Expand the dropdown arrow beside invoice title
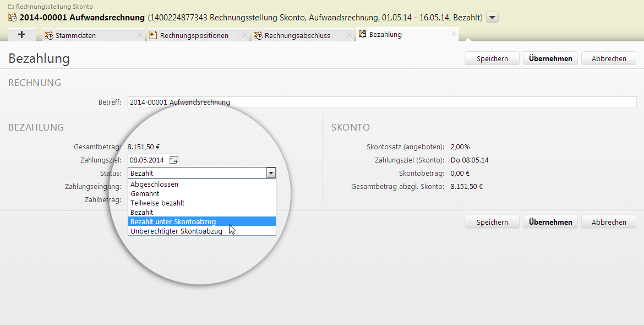 [x=493, y=18]
